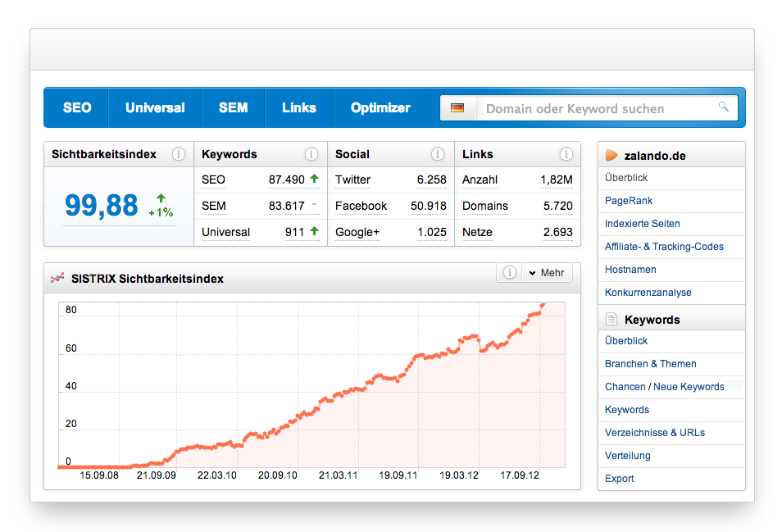The height and width of the screenshot is (532, 782).
Task: Open the German flag country selector
Action: [457, 108]
